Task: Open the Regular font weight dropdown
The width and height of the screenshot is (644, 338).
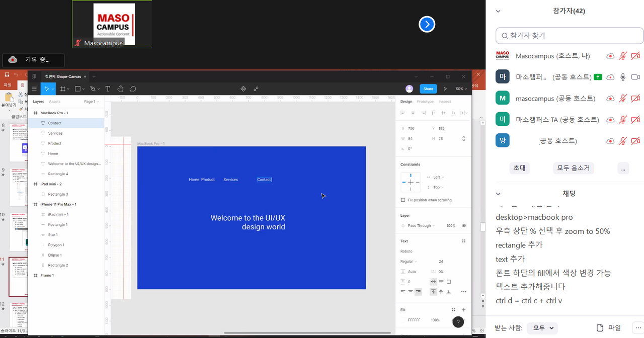Action: coord(409,262)
